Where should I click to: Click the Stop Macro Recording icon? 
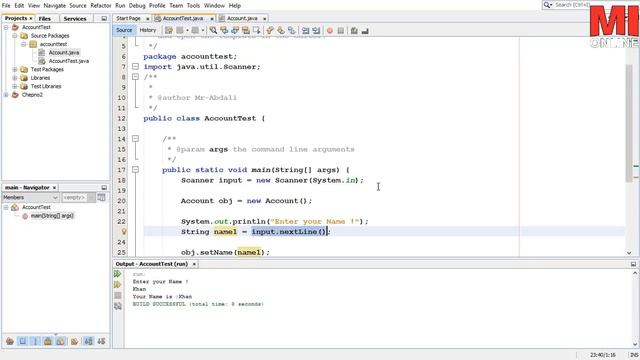[340, 30]
